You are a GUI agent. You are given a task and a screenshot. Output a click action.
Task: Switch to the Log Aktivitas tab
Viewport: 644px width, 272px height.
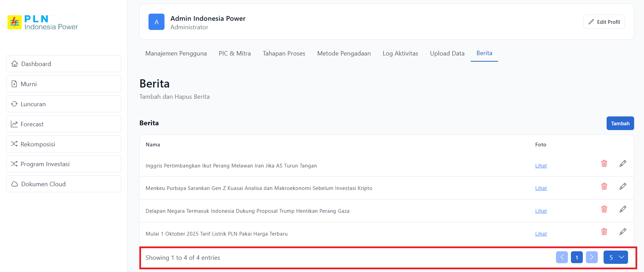[x=400, y=53]
